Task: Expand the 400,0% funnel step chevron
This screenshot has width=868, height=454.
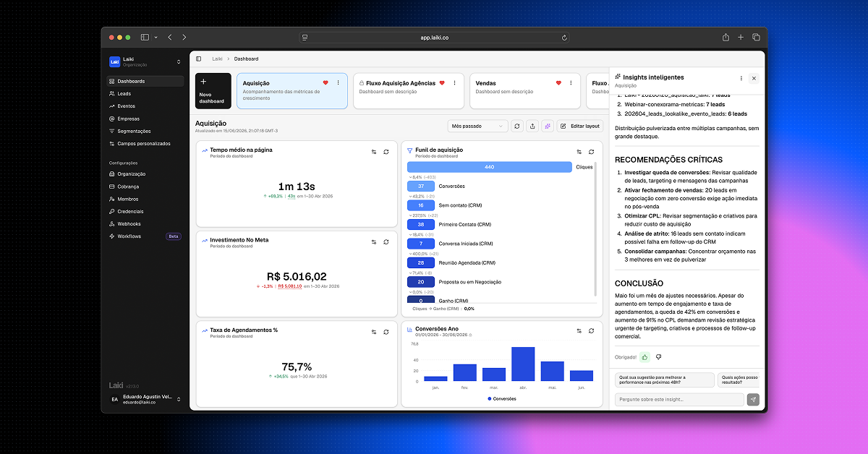Action: click(410, 254)
